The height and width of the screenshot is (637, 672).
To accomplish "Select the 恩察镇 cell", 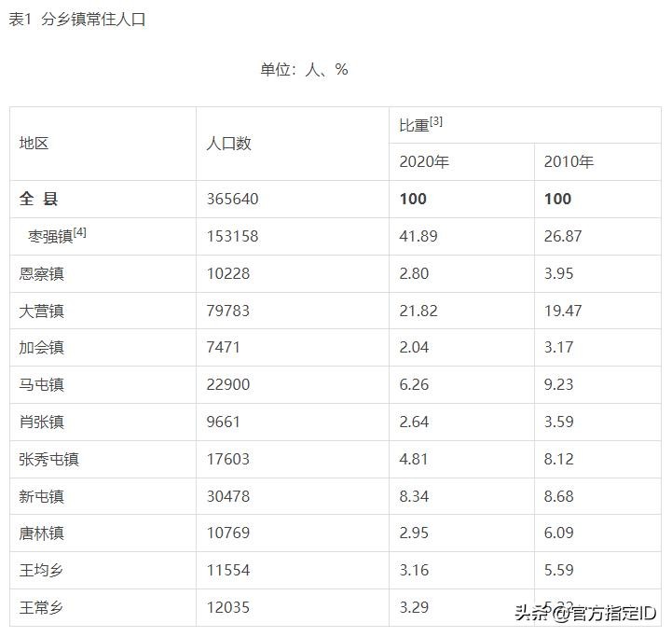I will (x=42, y=273).
